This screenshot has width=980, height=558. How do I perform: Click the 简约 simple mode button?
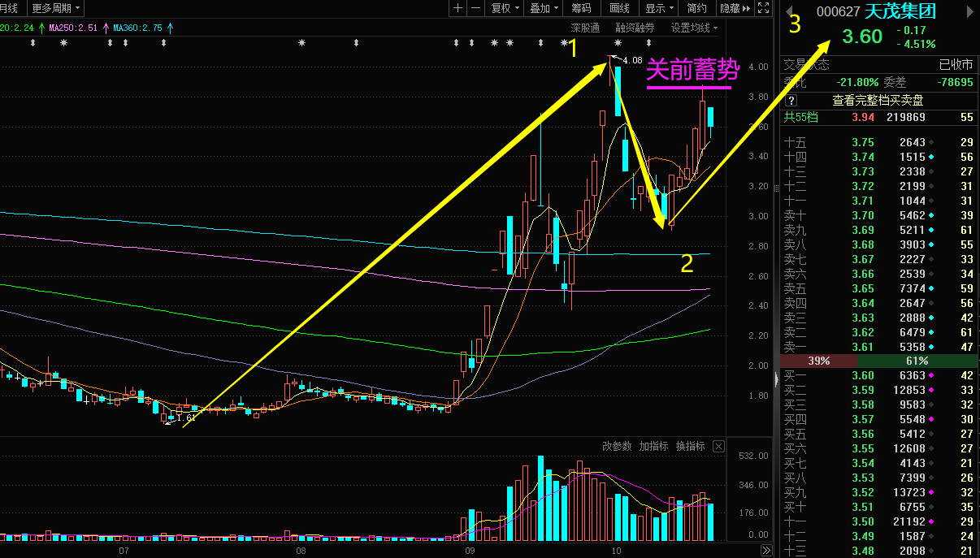point(697,8)
